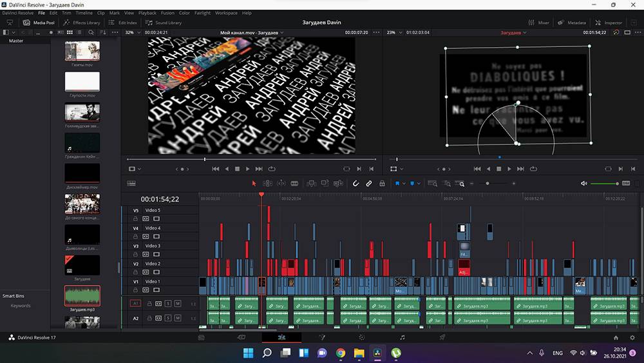Viewport: 644px width, 363px height.
Task: Switch to the Fairlight page music-note tab
Action: click(402, 337)
